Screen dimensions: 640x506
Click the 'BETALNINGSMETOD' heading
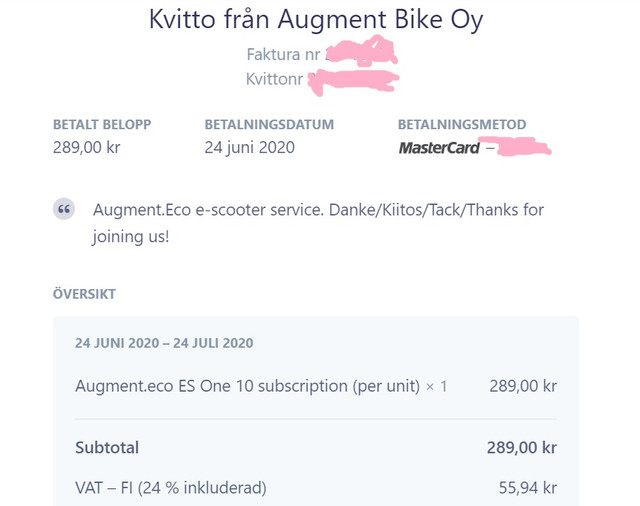pos(462,124)
